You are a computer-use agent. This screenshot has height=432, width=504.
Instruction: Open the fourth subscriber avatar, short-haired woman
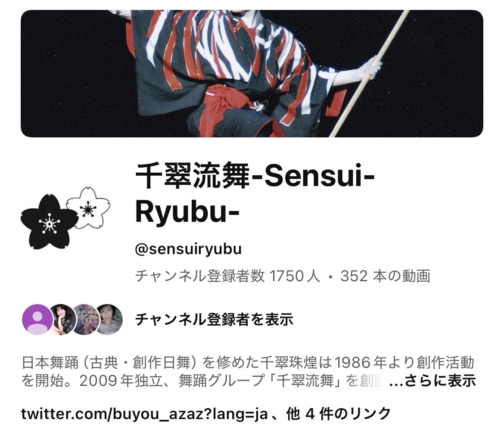click(109, 320)
